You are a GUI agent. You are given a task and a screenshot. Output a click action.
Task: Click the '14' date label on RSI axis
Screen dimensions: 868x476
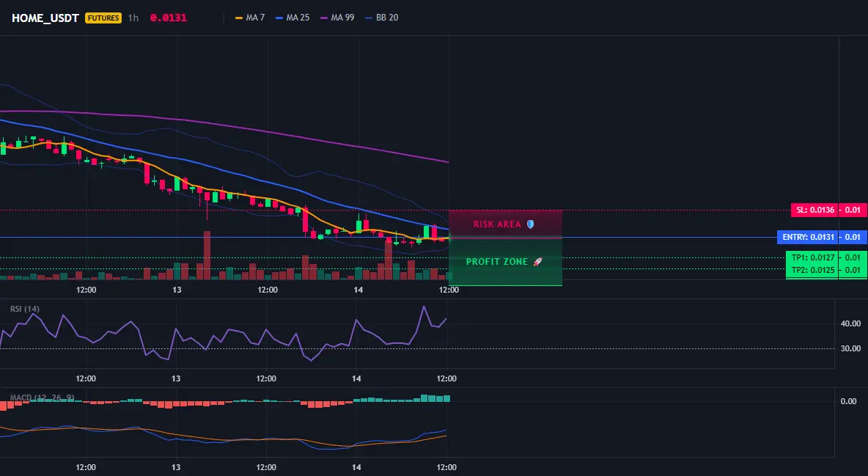356,378
